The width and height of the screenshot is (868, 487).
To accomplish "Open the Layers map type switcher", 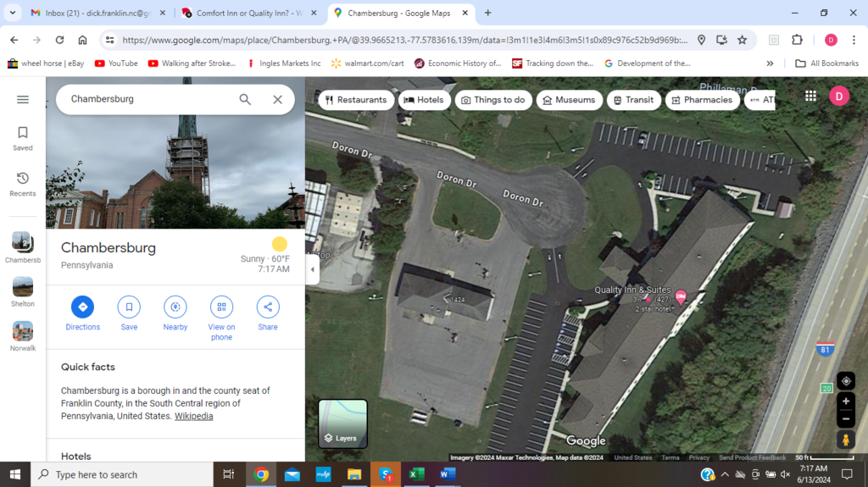I will (x=342, y=423).
